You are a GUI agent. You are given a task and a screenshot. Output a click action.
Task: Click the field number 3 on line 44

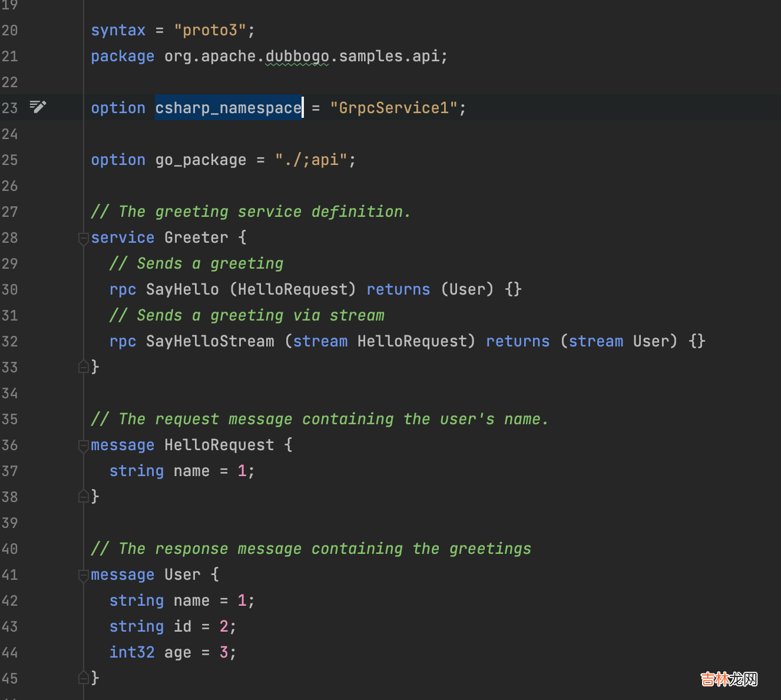click(224, 652)
